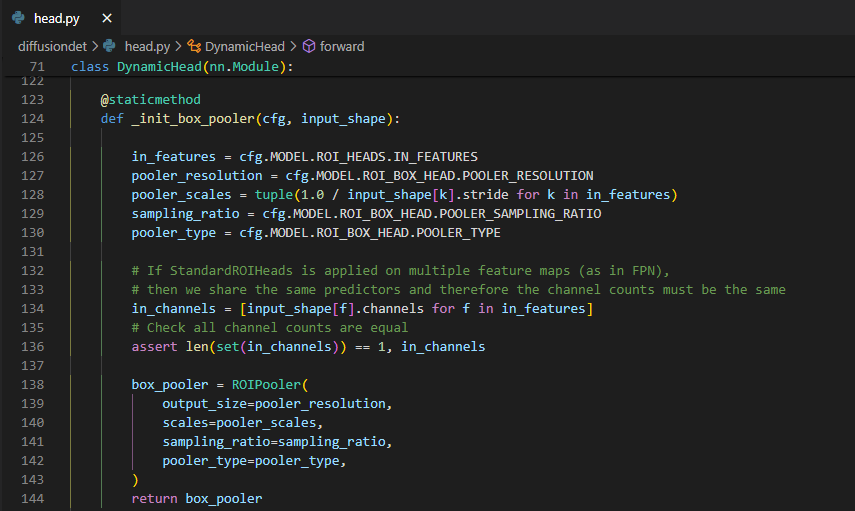Click the Python icon in the breadcrumb bar
Screen dimensions: 855x511
[x=110, y=46]
